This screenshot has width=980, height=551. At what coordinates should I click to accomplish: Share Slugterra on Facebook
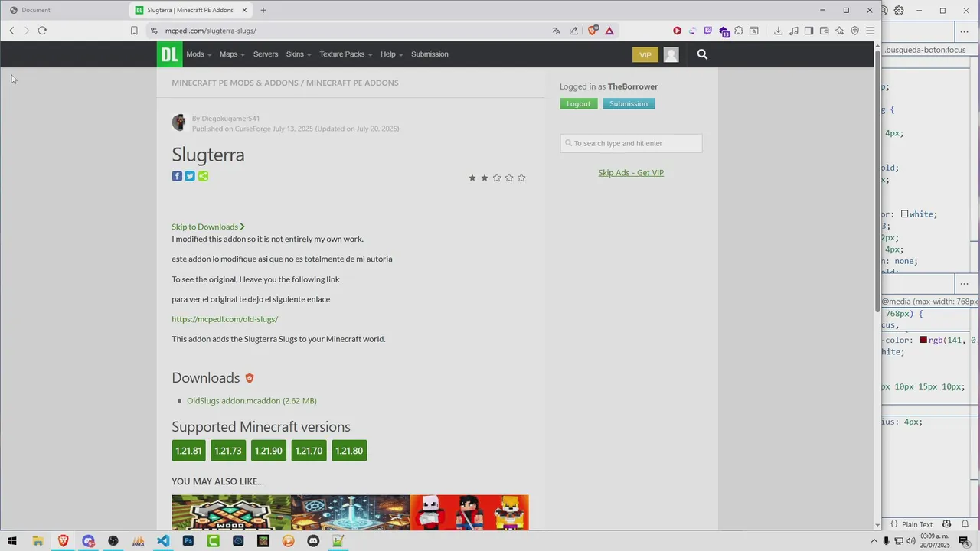177,176
